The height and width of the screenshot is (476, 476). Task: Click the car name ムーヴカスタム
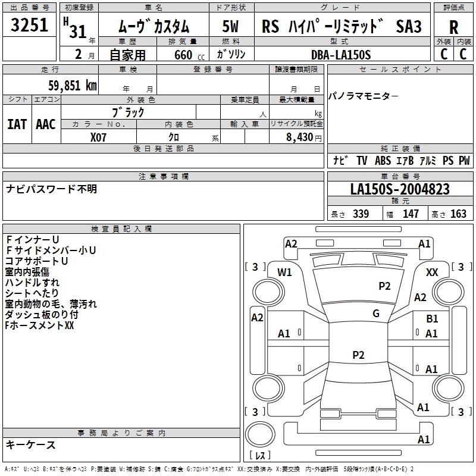(153, 27)
